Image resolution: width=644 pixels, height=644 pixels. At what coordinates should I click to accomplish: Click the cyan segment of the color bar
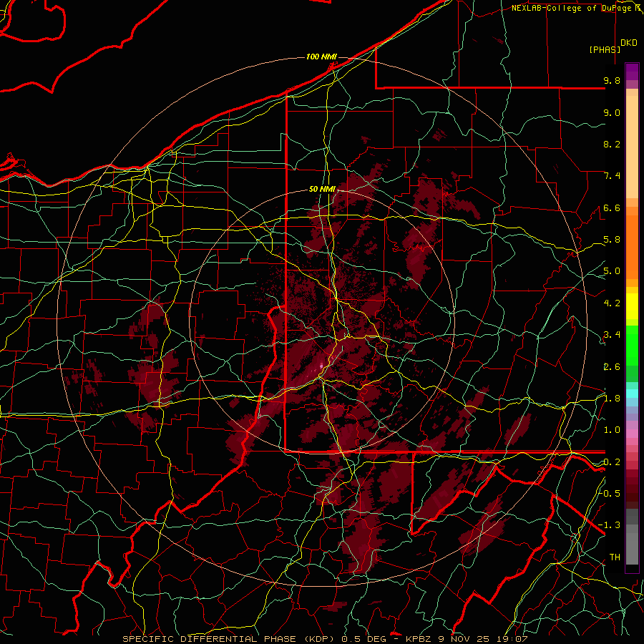pyautogui.click(x=632, y=394)
